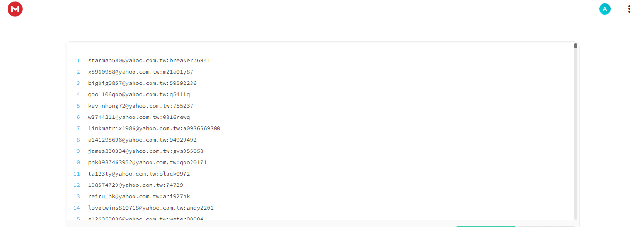
Task: Select line number 4 in the gutter
Action: point(78,94)
